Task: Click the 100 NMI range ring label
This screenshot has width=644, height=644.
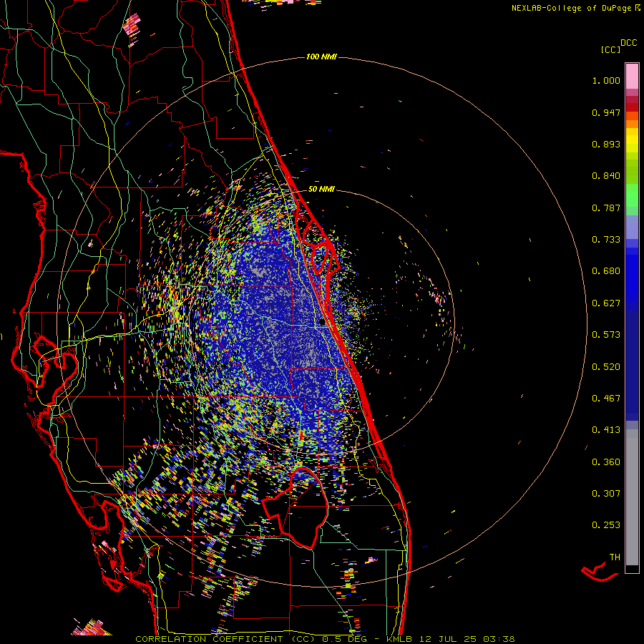Action: click(321, 57)
